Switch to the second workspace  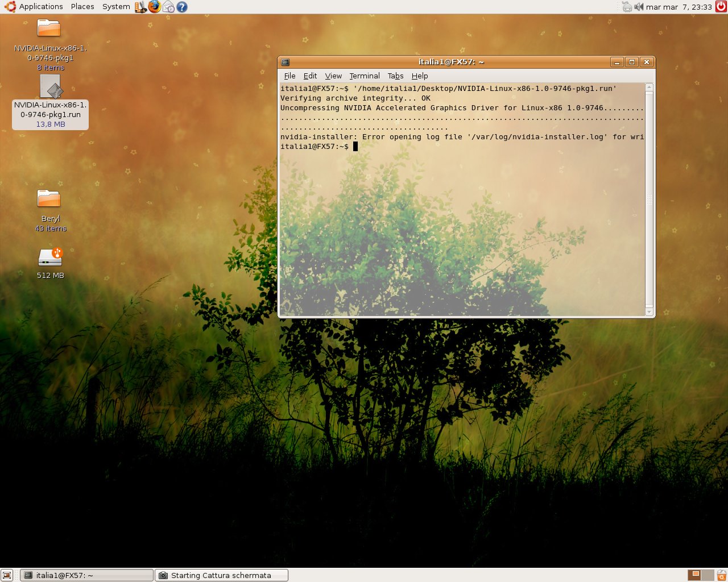[707, 575]
